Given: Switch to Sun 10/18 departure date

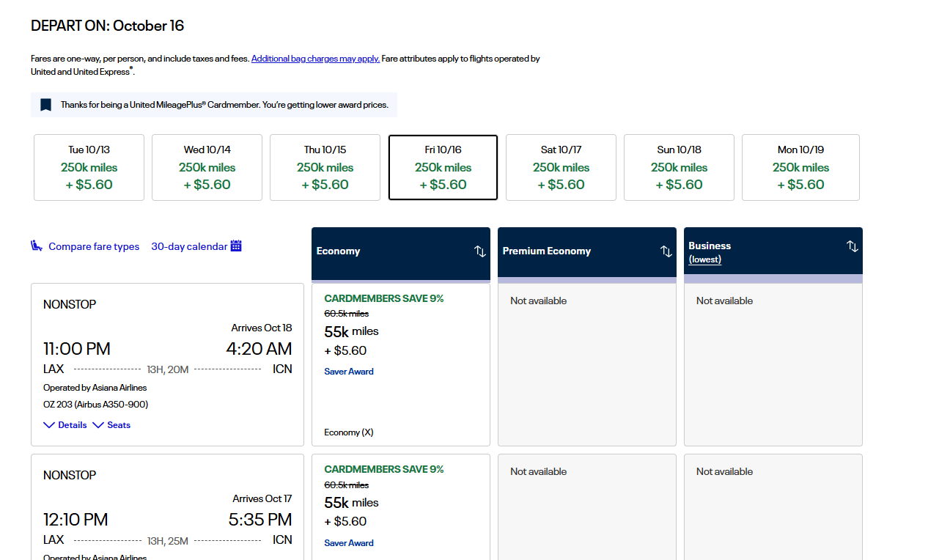Looking at the screenshot, I should tap(679, 167).
